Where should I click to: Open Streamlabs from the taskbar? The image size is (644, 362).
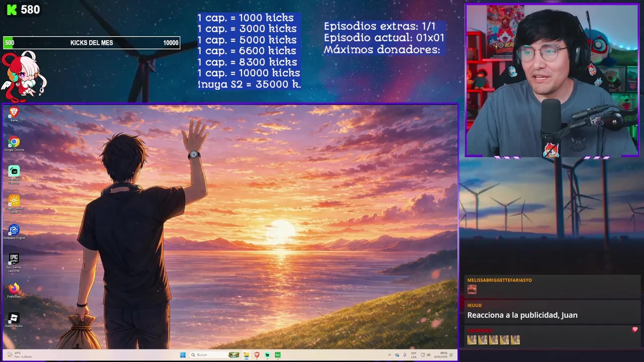[267, 354]
